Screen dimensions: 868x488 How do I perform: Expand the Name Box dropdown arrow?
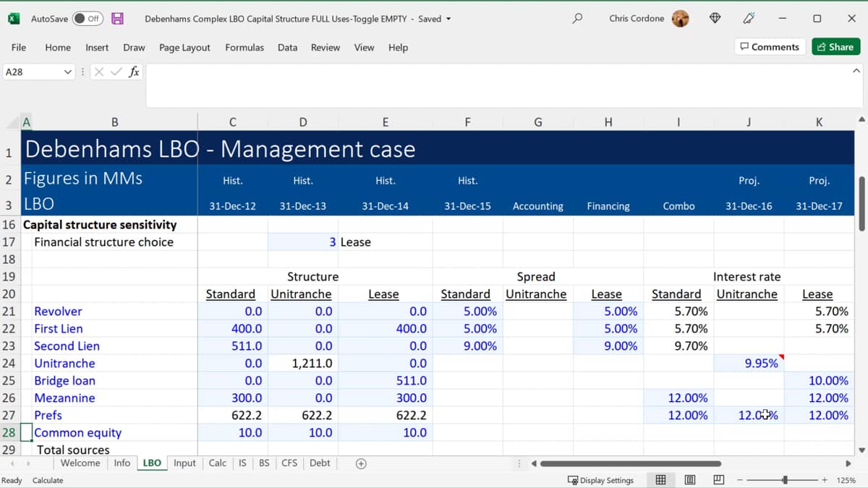point(68,72)
